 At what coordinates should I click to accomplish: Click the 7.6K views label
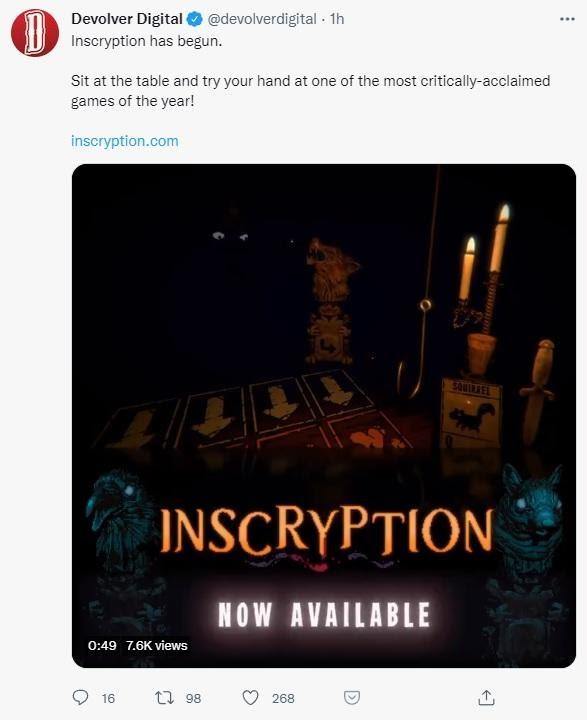click(157, 646)
